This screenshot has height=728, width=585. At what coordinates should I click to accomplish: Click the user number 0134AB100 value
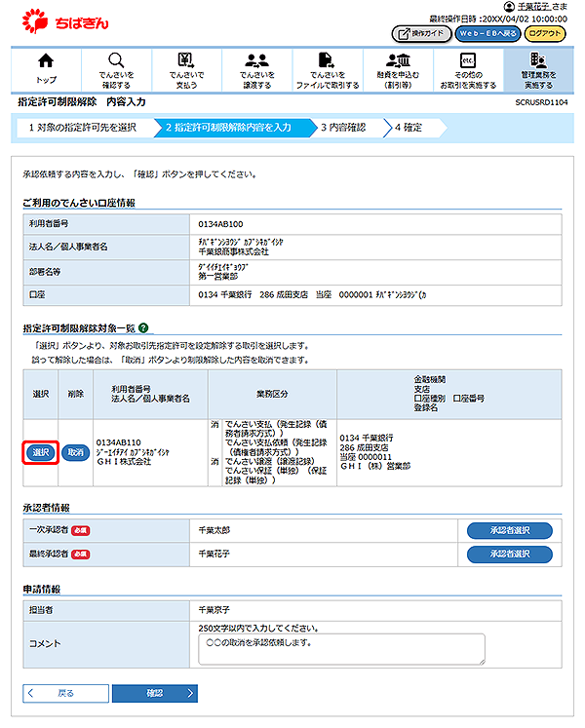click(x=220, y=224)
